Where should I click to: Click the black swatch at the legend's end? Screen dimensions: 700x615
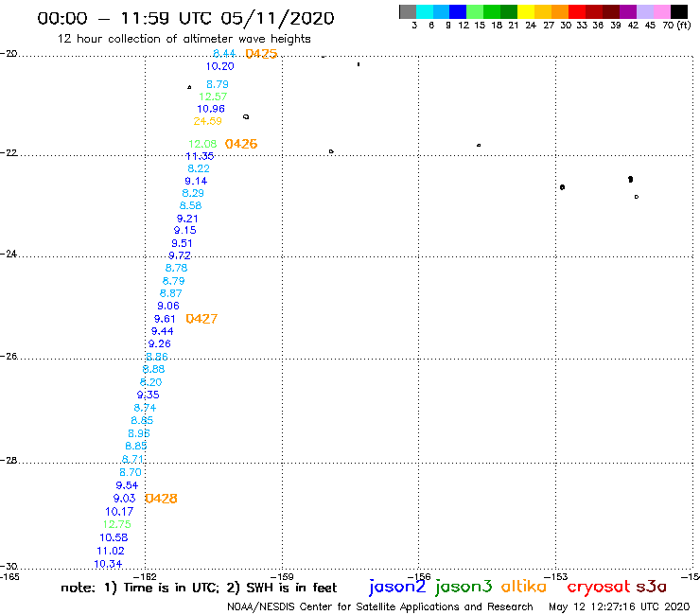pyautogui.click(x=678, y=11)
